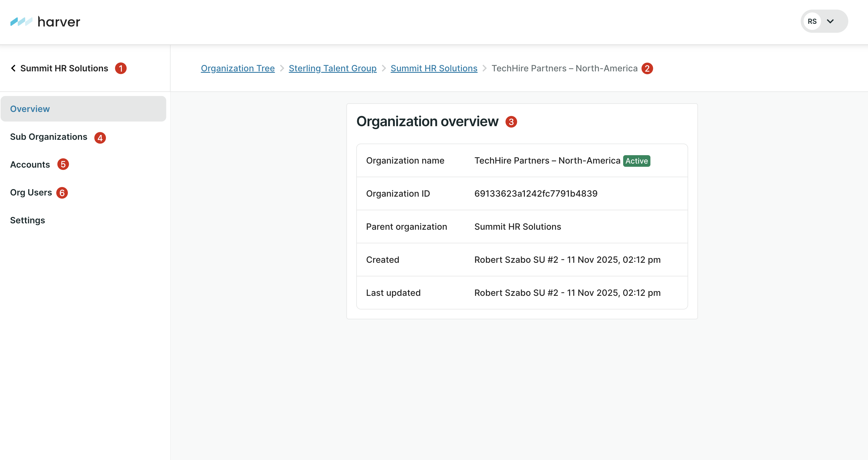Click Summit HR Solutions breadcrumb link
Image resolution: width=868 pixels, height=460 pixels.
(x=434, y=68)
